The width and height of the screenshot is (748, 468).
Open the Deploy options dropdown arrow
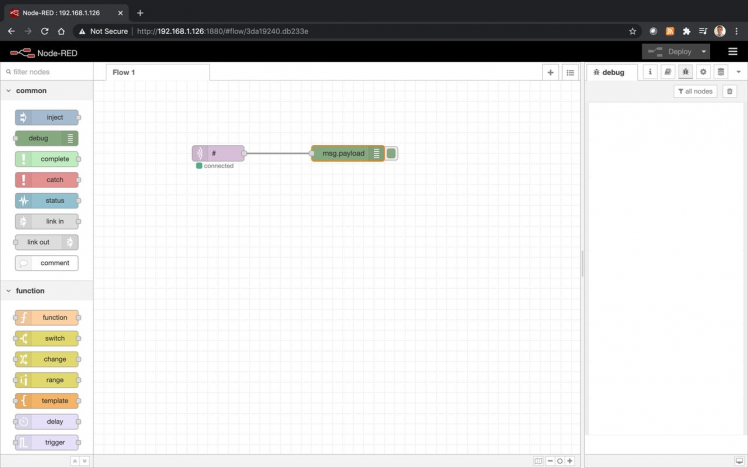click(704, 51)
